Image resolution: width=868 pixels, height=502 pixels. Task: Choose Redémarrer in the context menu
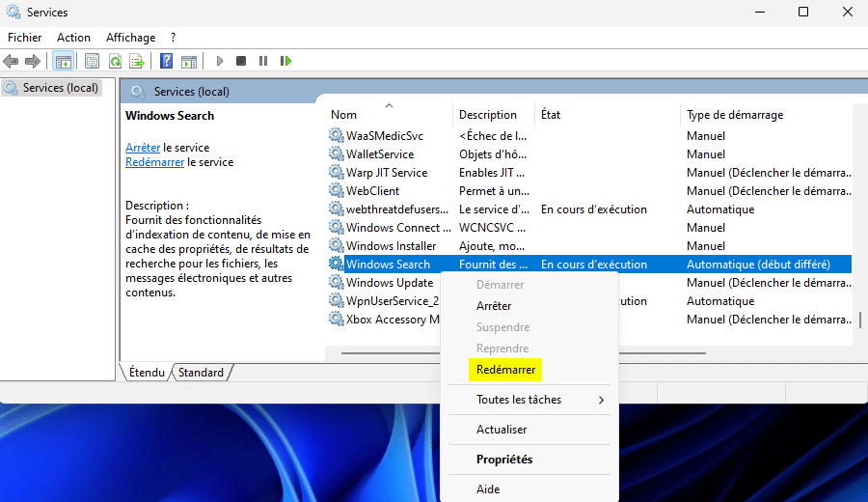505,370
